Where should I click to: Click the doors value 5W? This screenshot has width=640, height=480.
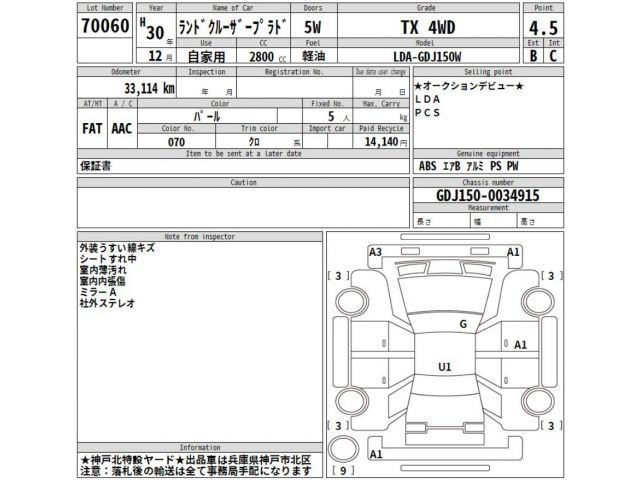[313, 28]
